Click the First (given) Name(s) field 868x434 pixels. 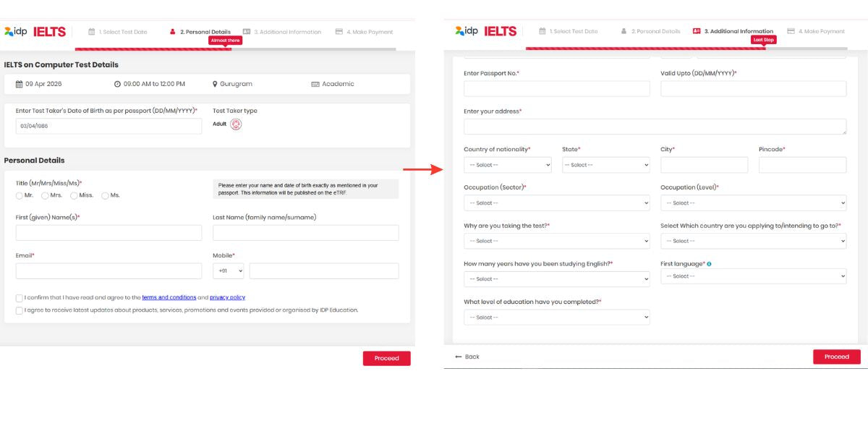pyautogui.click(x=109, y=233)
